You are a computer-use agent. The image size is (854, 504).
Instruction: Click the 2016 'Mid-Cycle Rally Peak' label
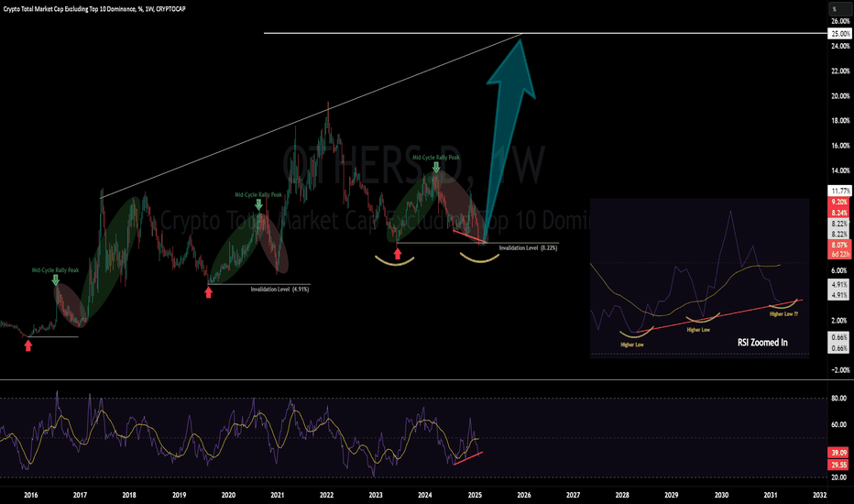[55, 270]
